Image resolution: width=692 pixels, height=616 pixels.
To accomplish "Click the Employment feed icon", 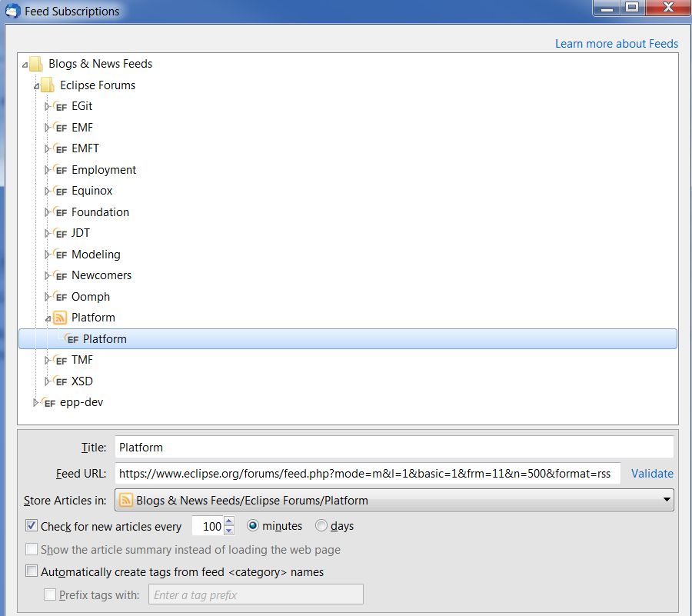I will click(60, 170).
